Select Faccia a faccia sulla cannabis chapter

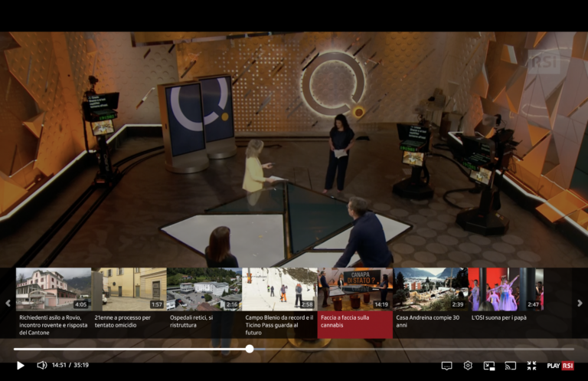(354, 289)
